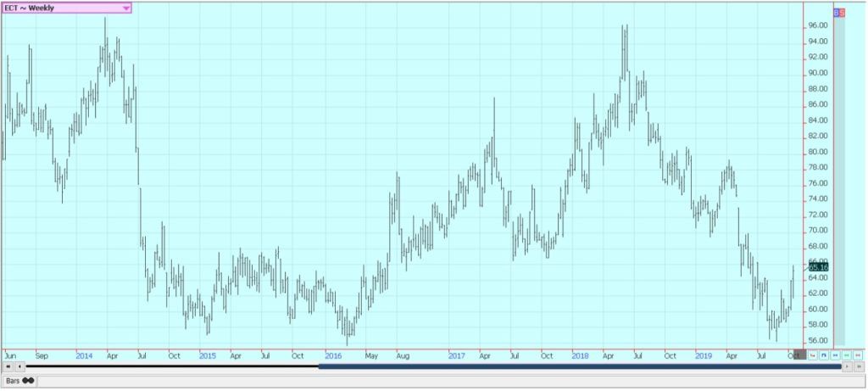Click the red small-bars chart icon beside Oct
The height and width of the screenshot is (391, 868).
click(x=813, y=355)
